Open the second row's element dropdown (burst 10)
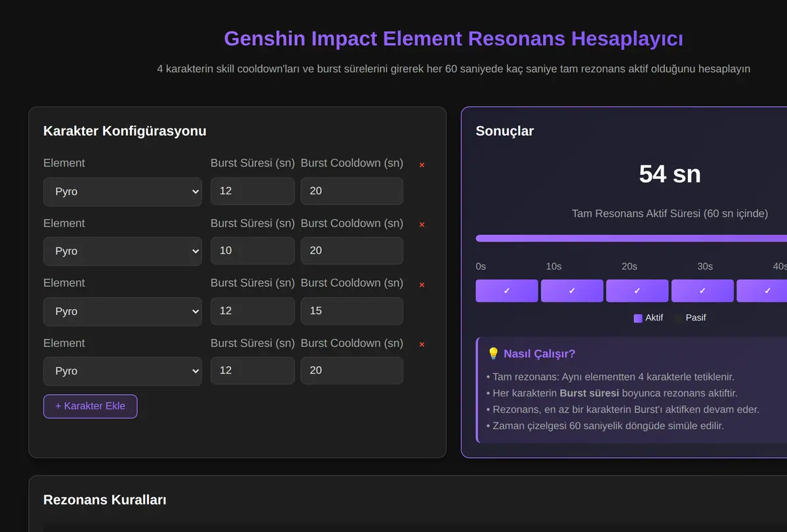 [x=123, y=251]
